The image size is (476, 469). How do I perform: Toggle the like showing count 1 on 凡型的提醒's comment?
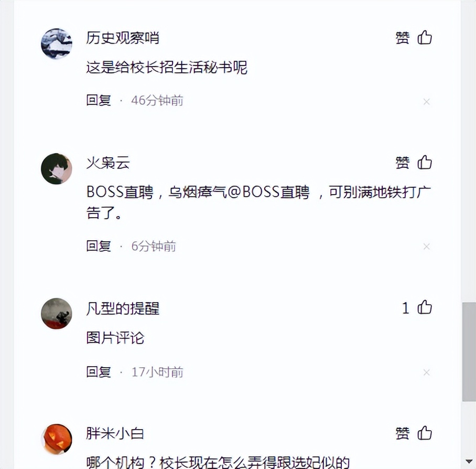pos(418,308)
